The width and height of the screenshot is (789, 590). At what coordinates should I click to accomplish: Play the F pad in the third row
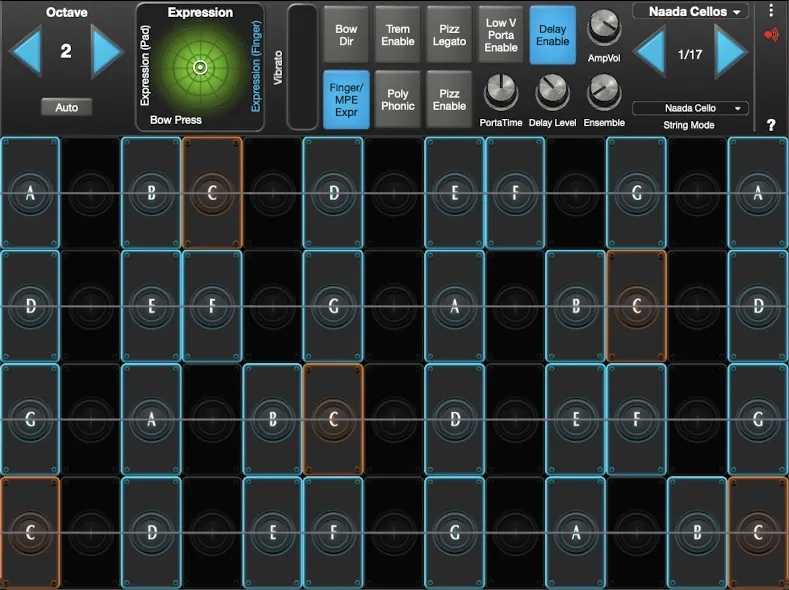coord(637,419)
